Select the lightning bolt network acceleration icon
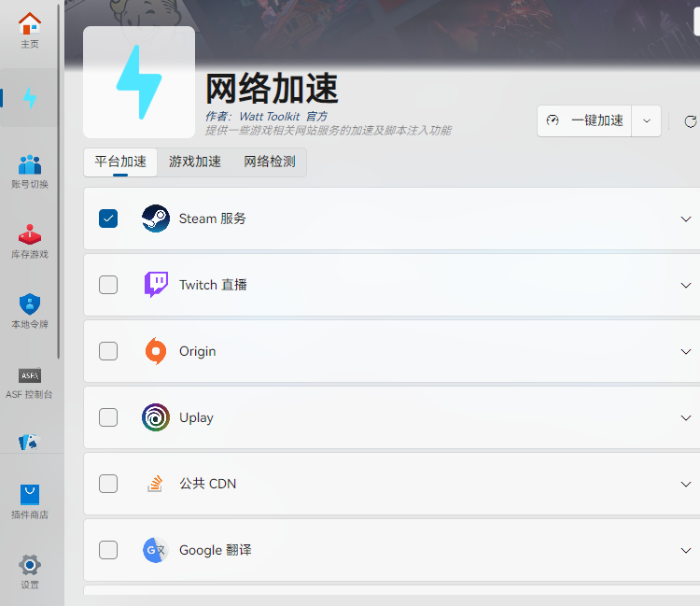The image size is (700, 606). tap(30, 98)
